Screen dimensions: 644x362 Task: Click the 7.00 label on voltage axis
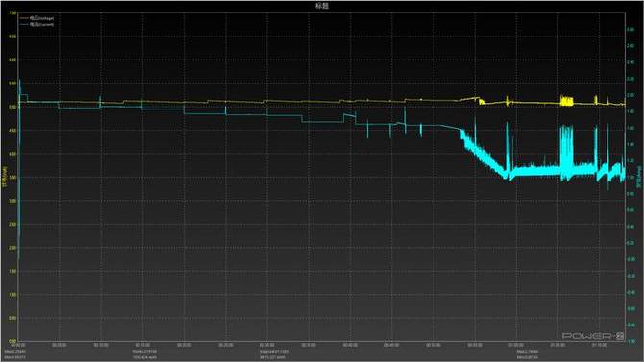click(x=12, y=13)
